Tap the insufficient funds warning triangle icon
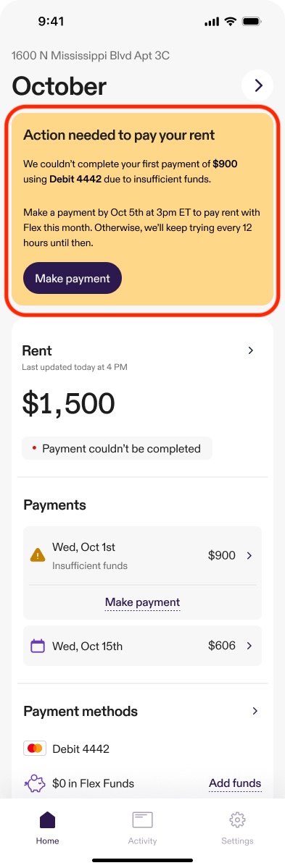 tap(38, 555)
